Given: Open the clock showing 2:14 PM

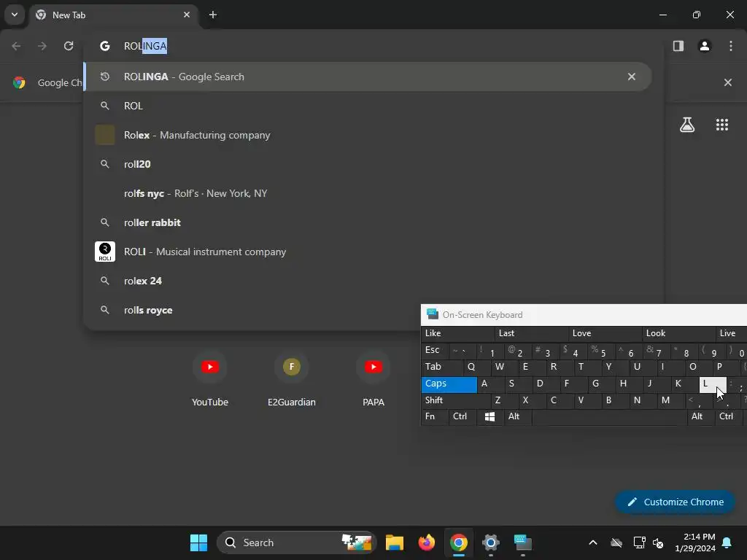Looking at the screenshot, I should tap(695, 542).
